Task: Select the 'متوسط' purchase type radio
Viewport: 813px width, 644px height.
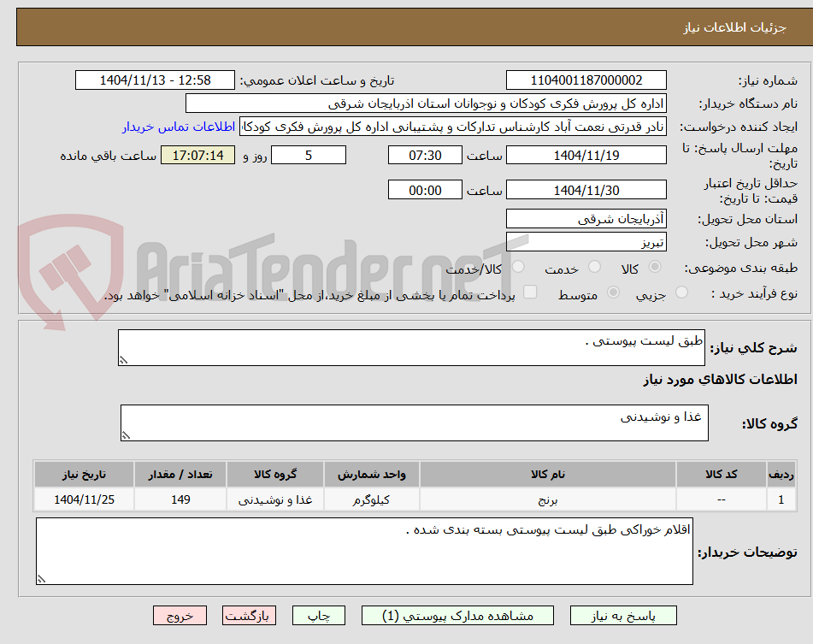Action: pyautogui.click(x=613, y=292)
